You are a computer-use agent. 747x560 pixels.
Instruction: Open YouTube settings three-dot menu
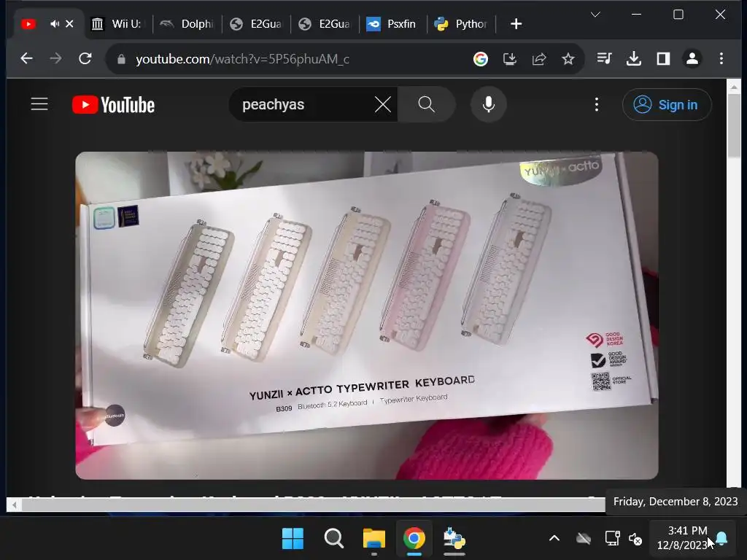click(x=597, y=105)
